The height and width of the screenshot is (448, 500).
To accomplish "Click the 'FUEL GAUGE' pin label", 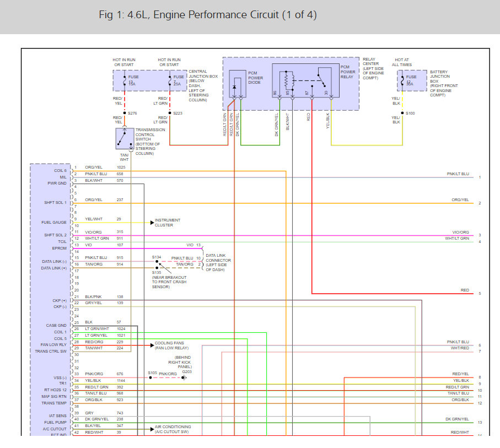I will (x=54, y=222).
